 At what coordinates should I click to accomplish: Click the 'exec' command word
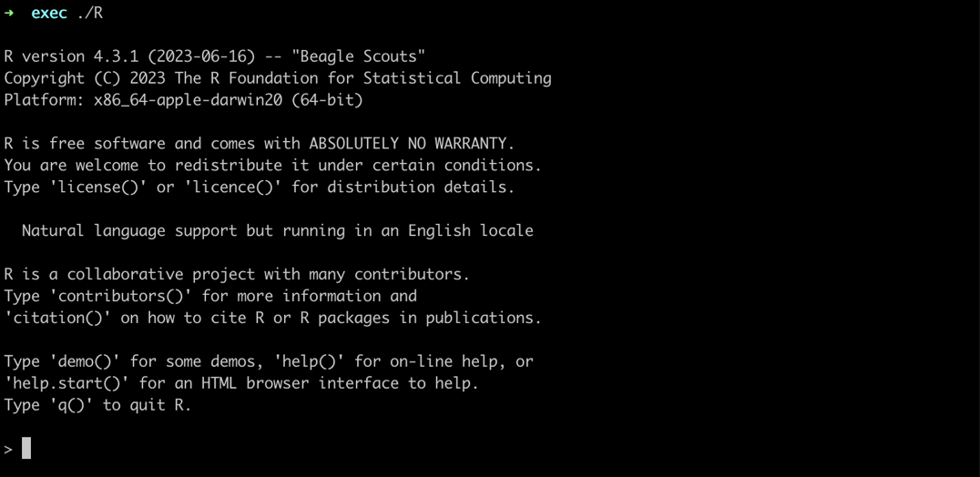pyautogui.click(x=49, y=13)
